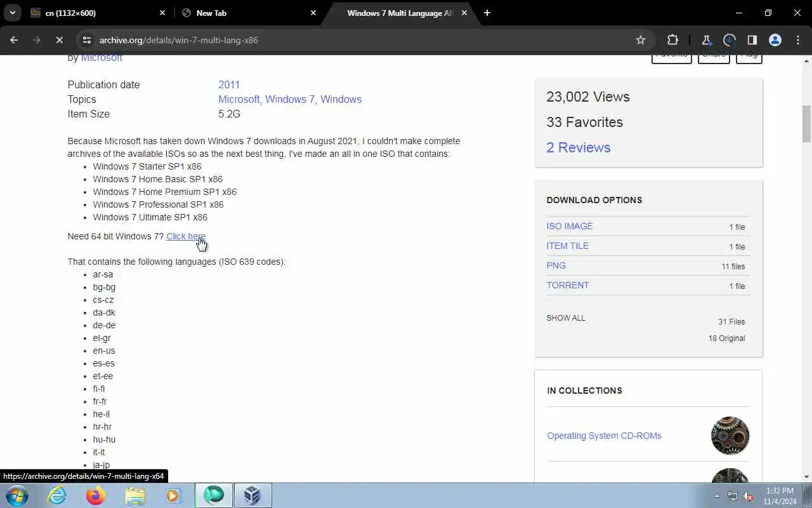Open Windows Media Player from taskbar

pos(174,495)
